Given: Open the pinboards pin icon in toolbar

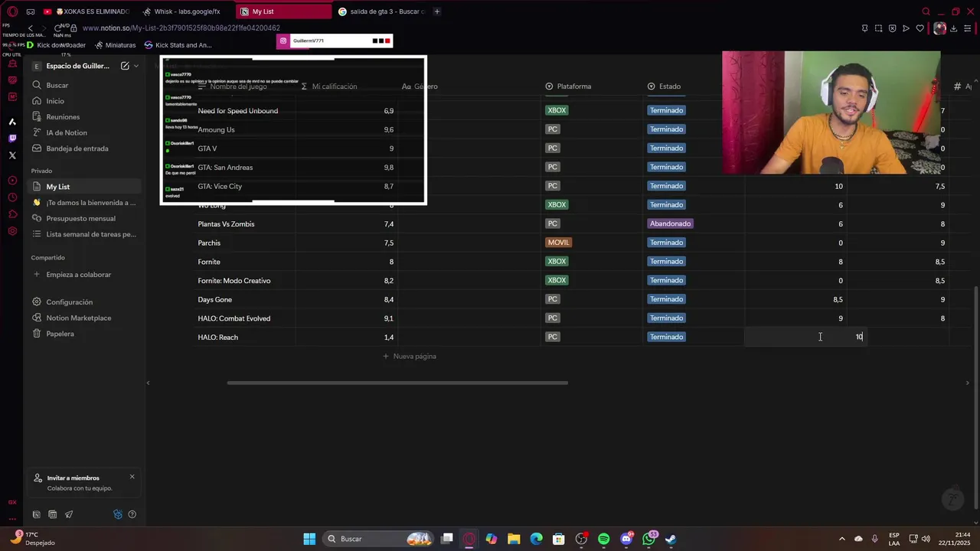Looking at the screenshot, I should (x=864, y=28).
